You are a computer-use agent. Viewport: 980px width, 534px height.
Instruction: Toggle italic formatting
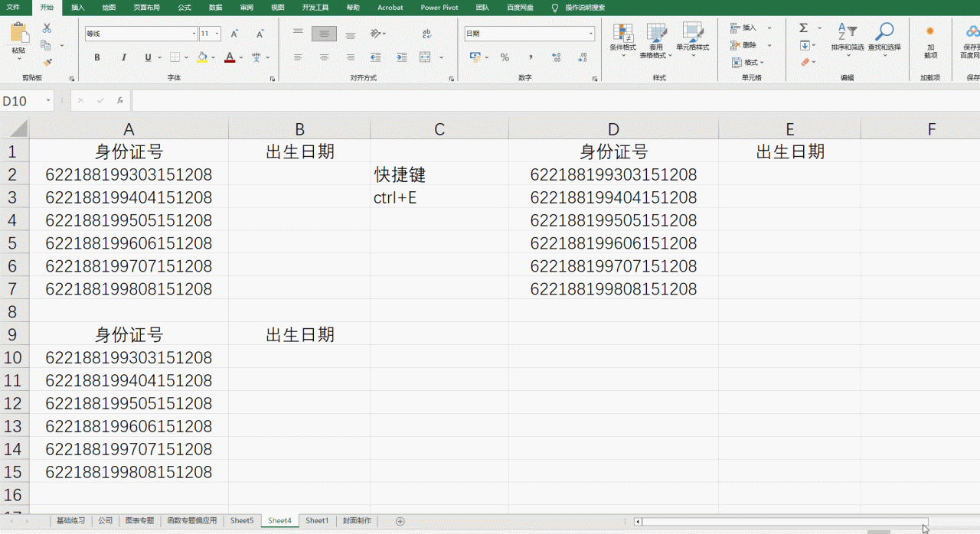[x=123, y=57]
